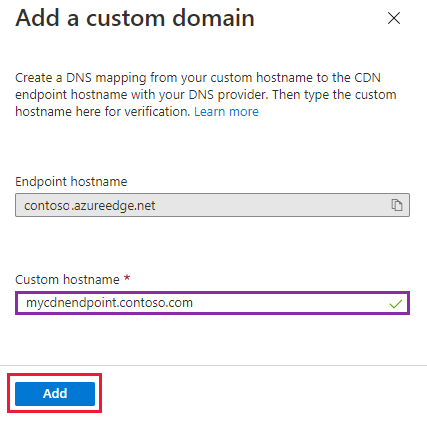This screenshot has height=423, width=427.
Task: Close the Add a custom domain panel
Action: point(394,18)
